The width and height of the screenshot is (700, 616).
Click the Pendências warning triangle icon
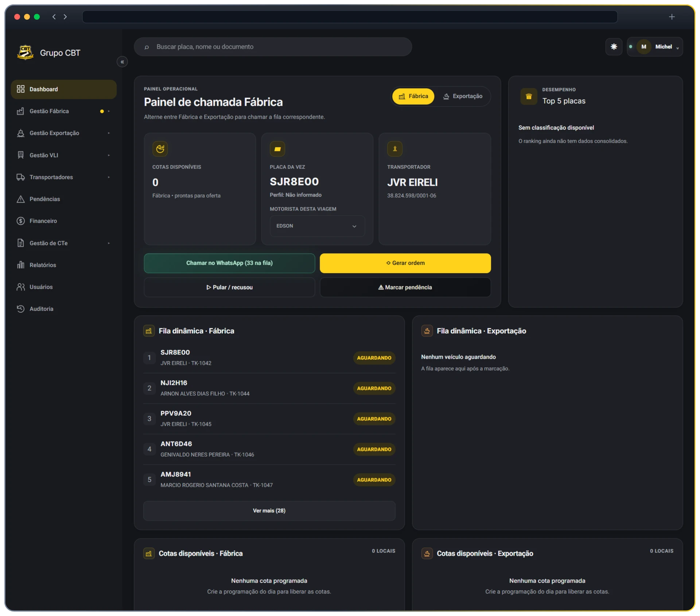[x=20, y=199]
